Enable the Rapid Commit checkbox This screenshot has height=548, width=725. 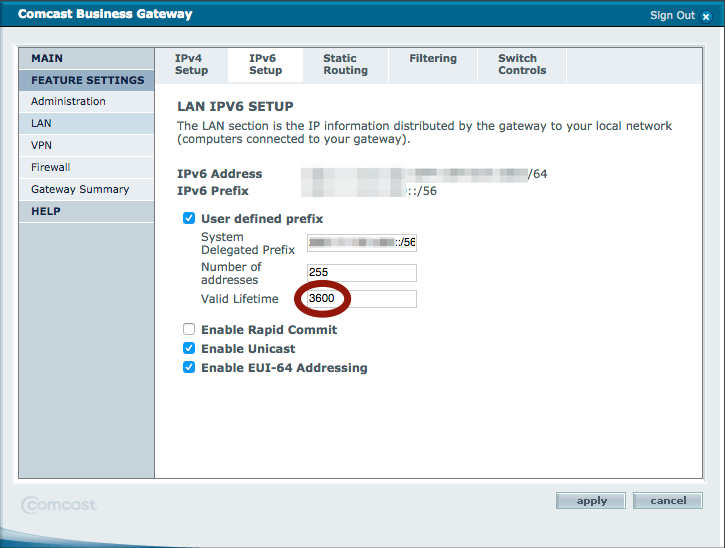pyautogui.click(x=189, y=330)
